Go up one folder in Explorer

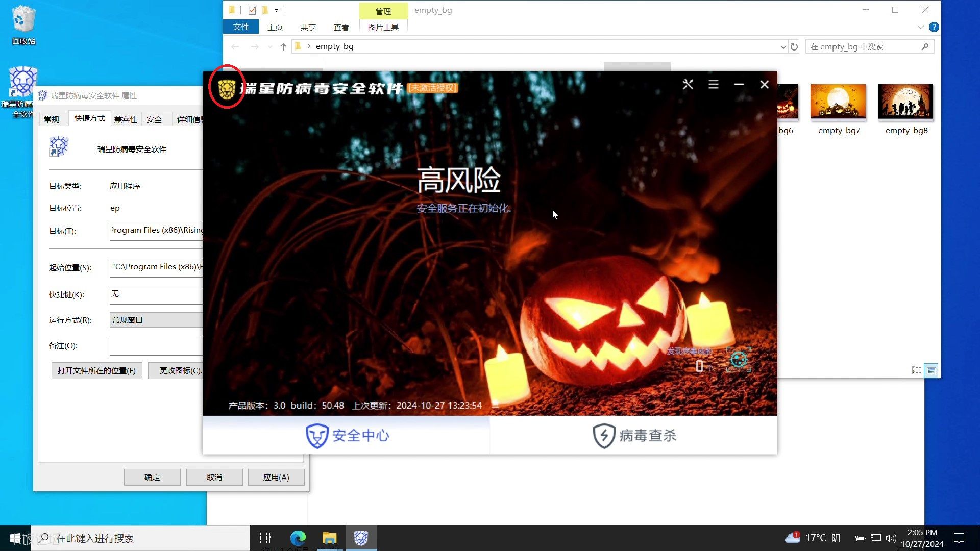pyautogui.click(x=283, y=46)
